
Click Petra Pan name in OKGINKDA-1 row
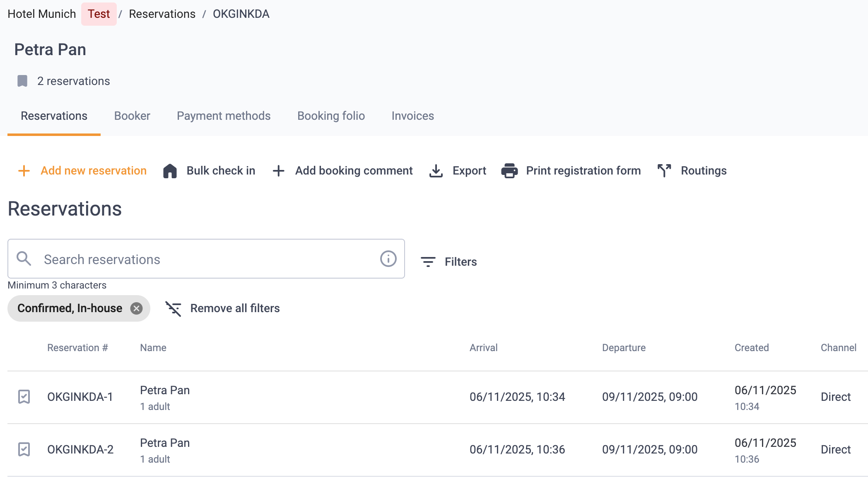[165, 390]
